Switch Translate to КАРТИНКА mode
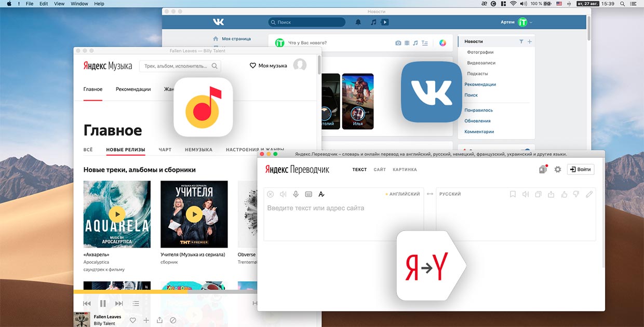Image resolution: width=644 pixels, height=327 pixels. (x=405, y=170)
